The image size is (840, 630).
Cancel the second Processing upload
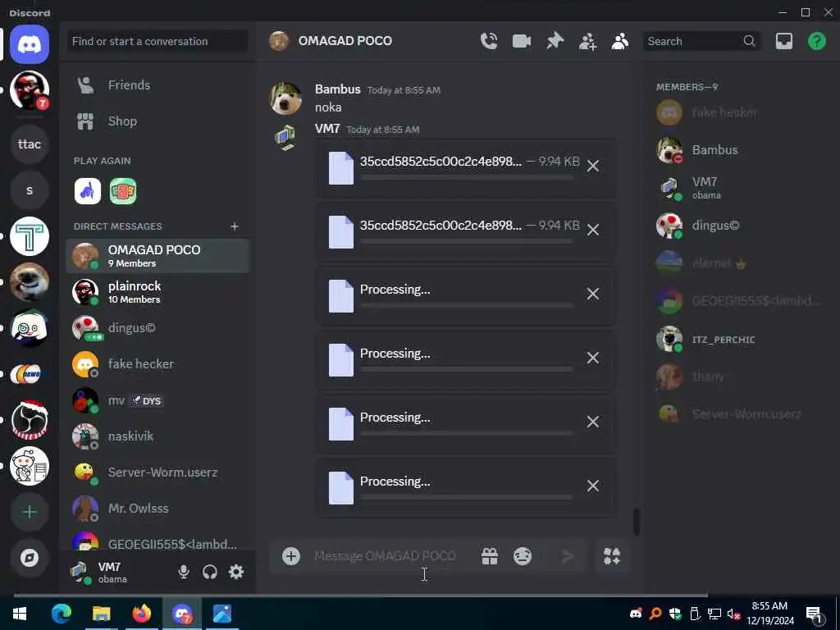coord(592,358)
